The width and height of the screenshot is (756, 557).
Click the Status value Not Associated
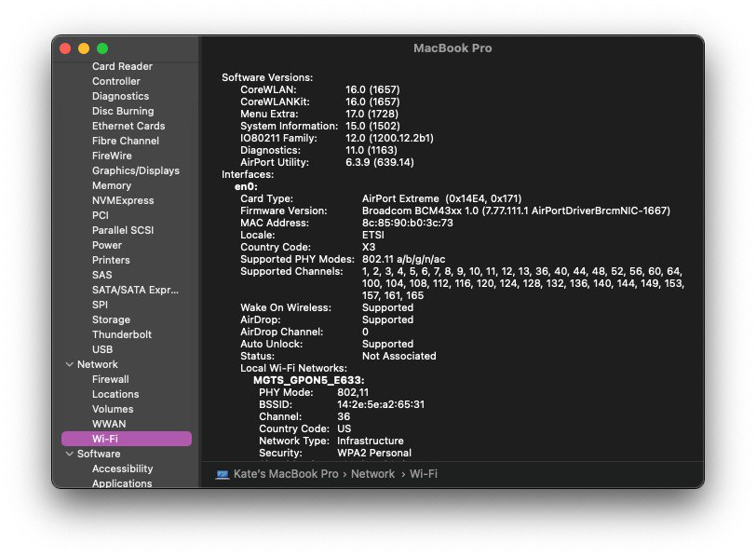click(x=398, y=357)
